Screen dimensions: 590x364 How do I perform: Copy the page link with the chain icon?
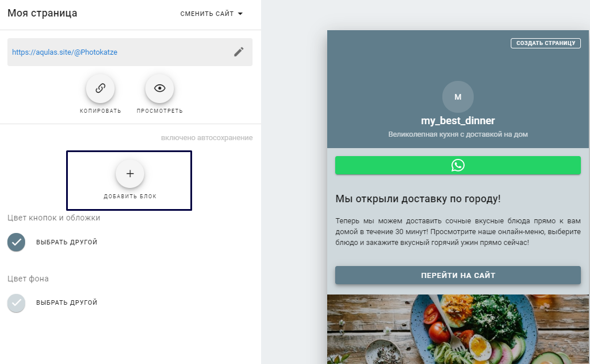pyautogui.click(x=100, y=88)
